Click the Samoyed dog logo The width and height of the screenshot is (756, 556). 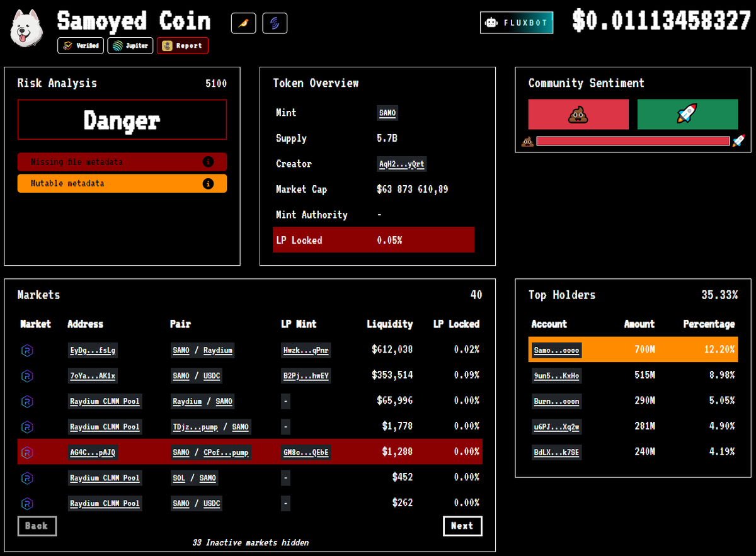point(26,29)
